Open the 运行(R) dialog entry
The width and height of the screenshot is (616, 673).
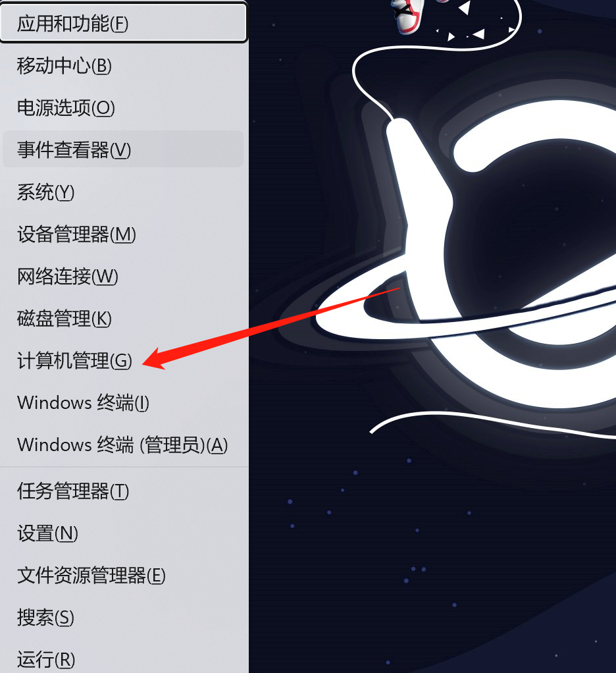tap(123, 659)
